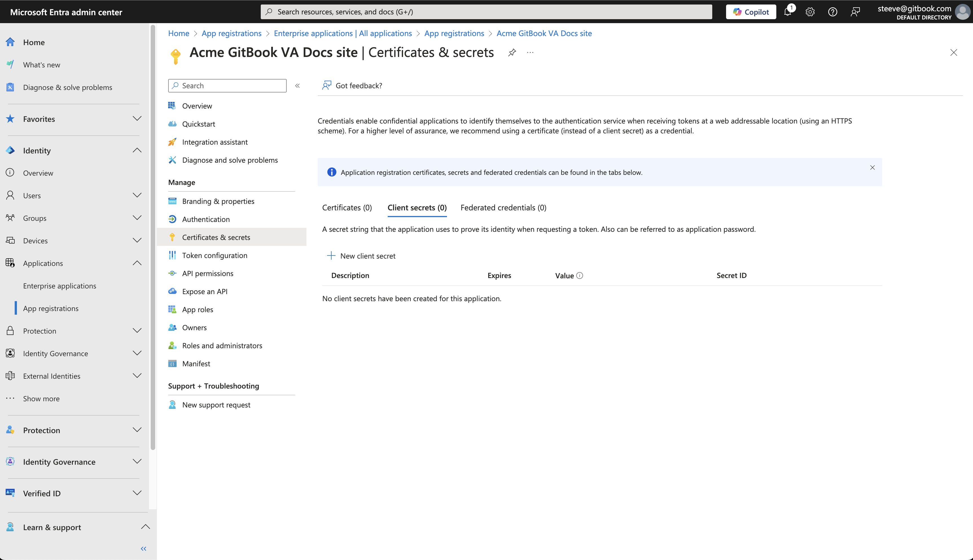Screen dimensions: 973x560
Task: Select Authentication in the Manage menu
Action: (x=205, y=219)
